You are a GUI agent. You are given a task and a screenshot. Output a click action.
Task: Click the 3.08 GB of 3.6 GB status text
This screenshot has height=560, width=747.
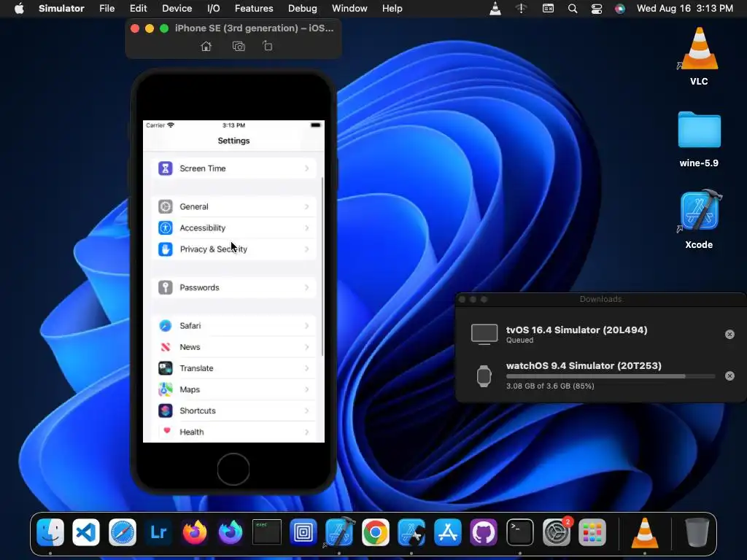coord(550,386)
